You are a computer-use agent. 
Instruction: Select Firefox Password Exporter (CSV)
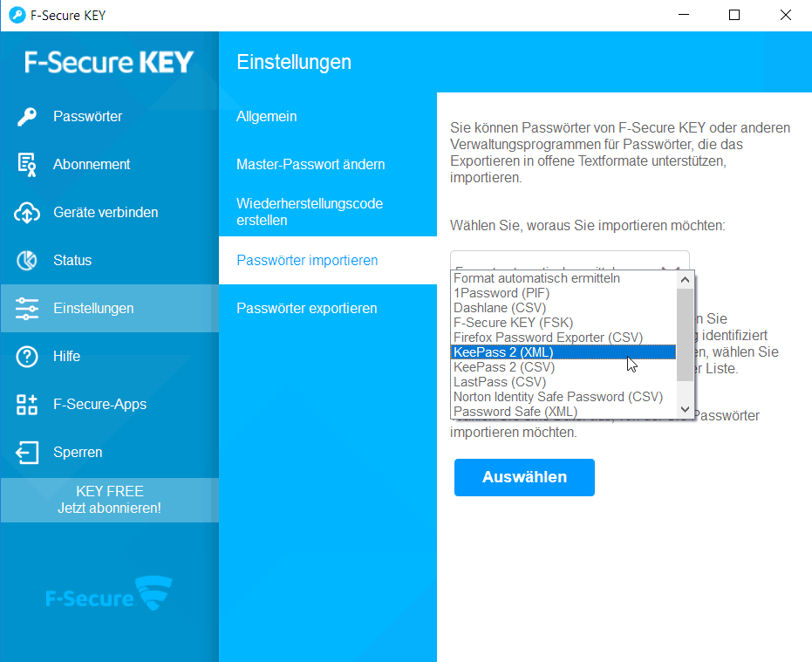[x=563, y=338]
